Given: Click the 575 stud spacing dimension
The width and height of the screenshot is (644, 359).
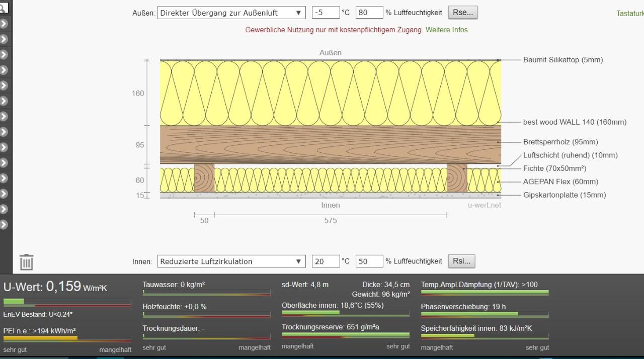Looking at the screenshot, I should (x=331, y=221).
